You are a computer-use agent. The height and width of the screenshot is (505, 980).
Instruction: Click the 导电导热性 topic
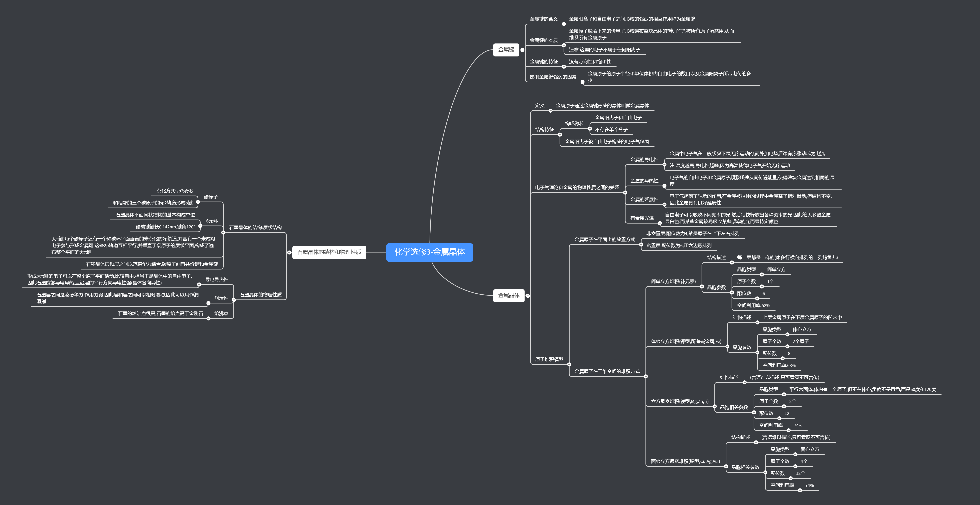[216, 280]
